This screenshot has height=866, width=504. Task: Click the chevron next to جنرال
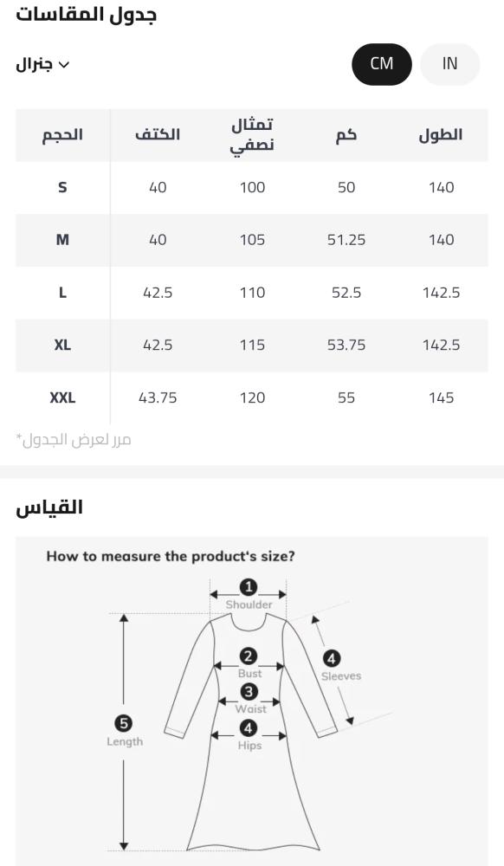tap(64, 65)
